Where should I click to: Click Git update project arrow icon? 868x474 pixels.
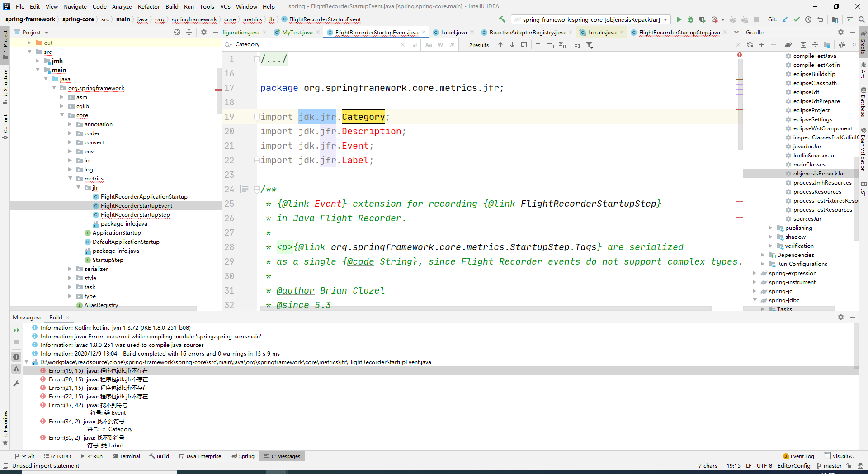tap(785, 19)
